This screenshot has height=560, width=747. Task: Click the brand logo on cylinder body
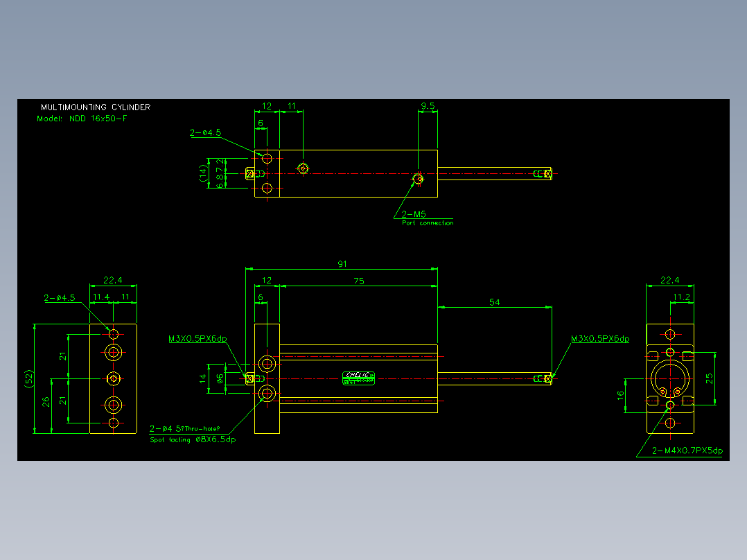click(x=359, y=378)
